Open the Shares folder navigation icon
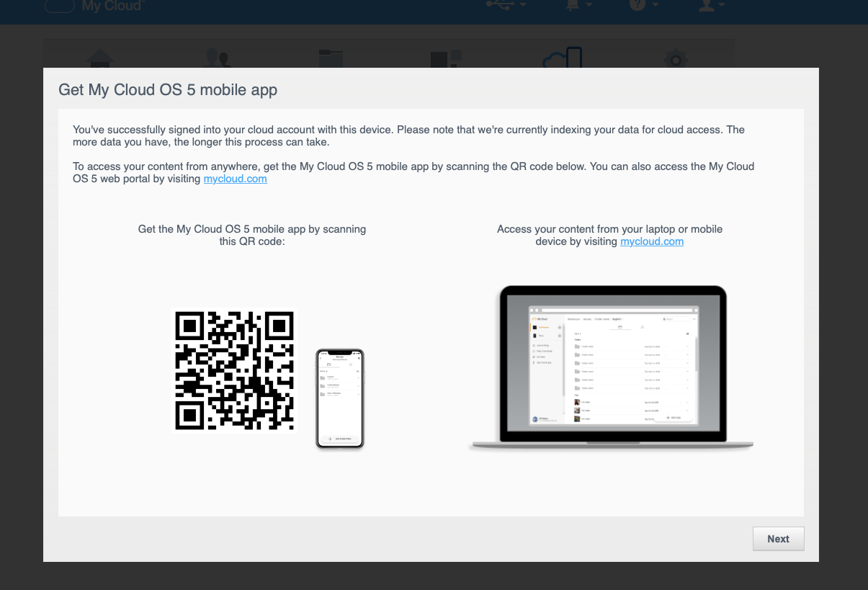Screen dimensions: 868x590 coord(331,58)
